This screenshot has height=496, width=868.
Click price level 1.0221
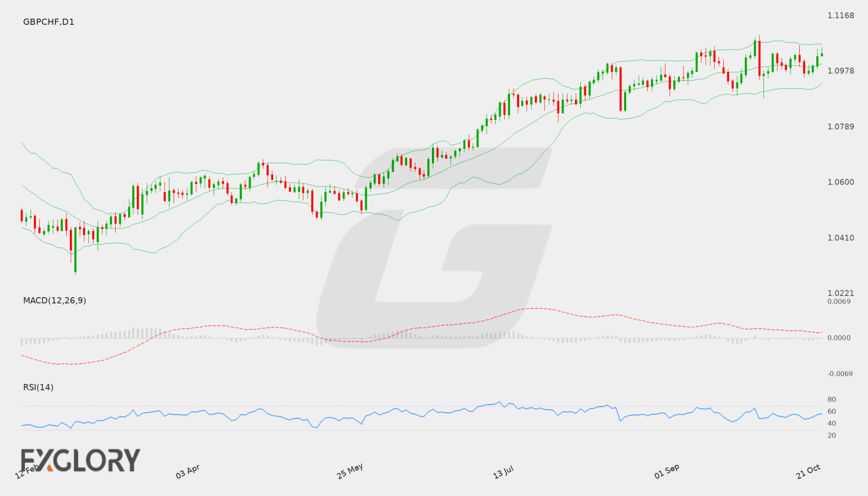841,293
